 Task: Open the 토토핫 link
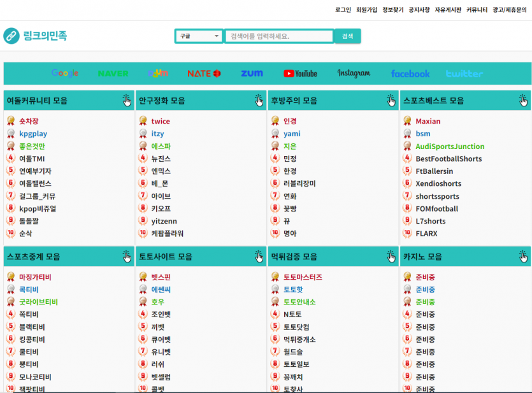[293, 289]
